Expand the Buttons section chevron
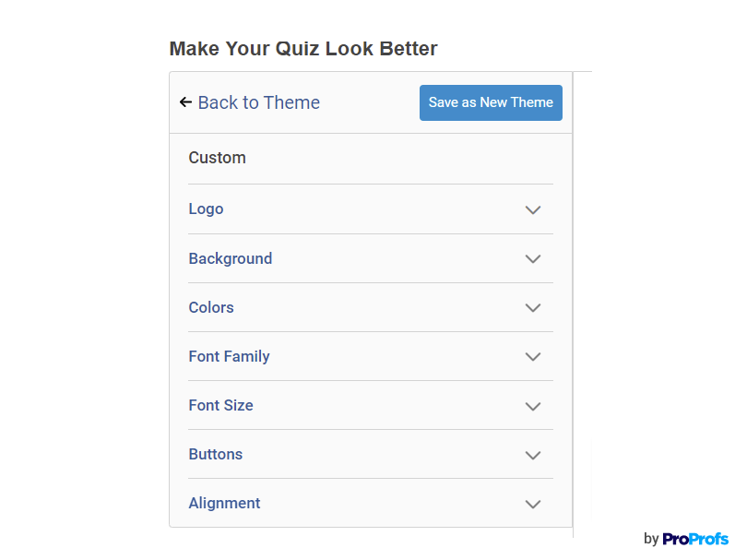 [532, 455]
